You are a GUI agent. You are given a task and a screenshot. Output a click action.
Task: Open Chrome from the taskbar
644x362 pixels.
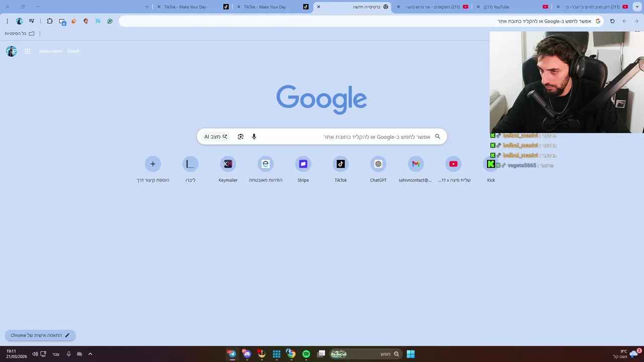coord(291,354)
